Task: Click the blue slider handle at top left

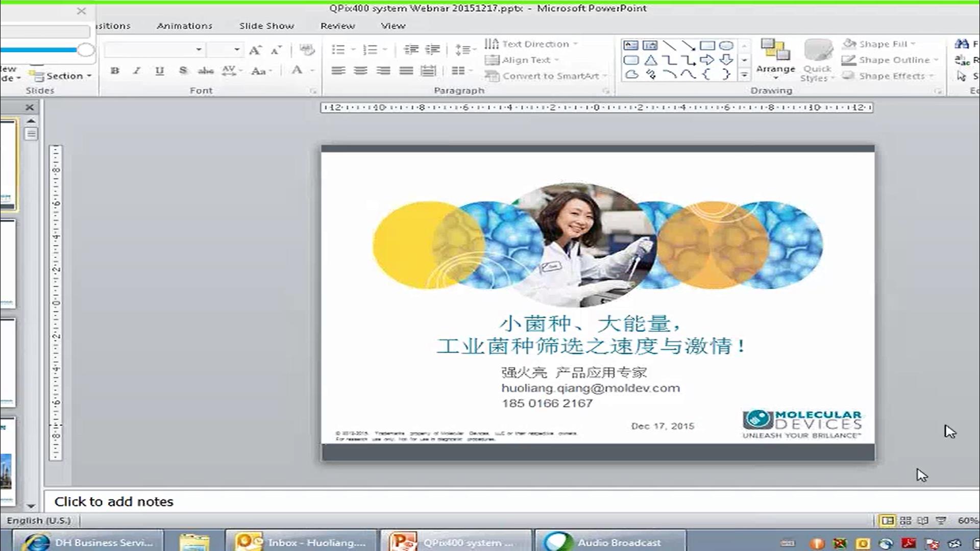Action: point(85,50)
